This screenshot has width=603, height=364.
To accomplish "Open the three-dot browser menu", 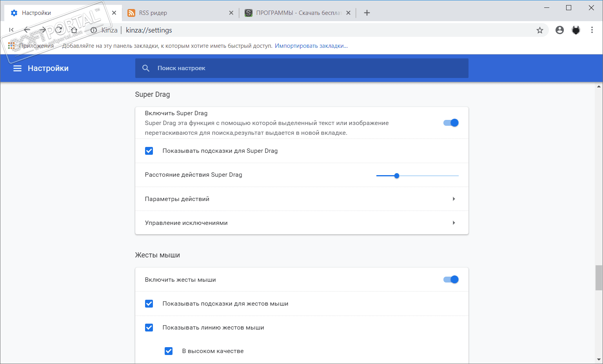I will [592, 30].
